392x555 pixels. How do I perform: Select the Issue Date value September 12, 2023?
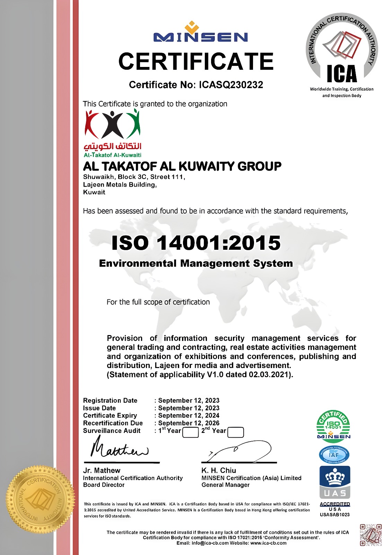[189, 408]
